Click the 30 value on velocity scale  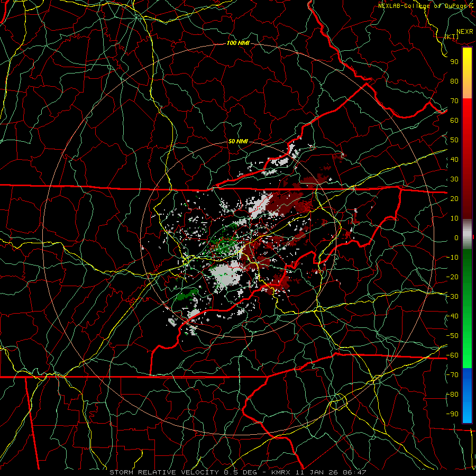[454, 179]
